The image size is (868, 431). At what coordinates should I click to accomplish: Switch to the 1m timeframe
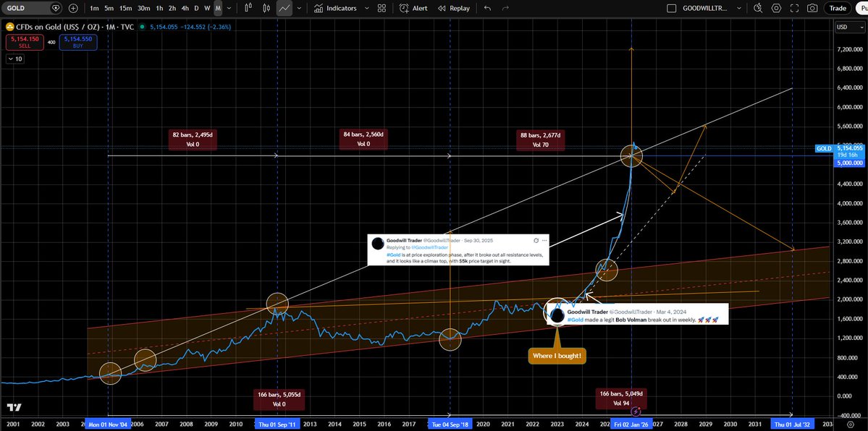coord(94,8)
